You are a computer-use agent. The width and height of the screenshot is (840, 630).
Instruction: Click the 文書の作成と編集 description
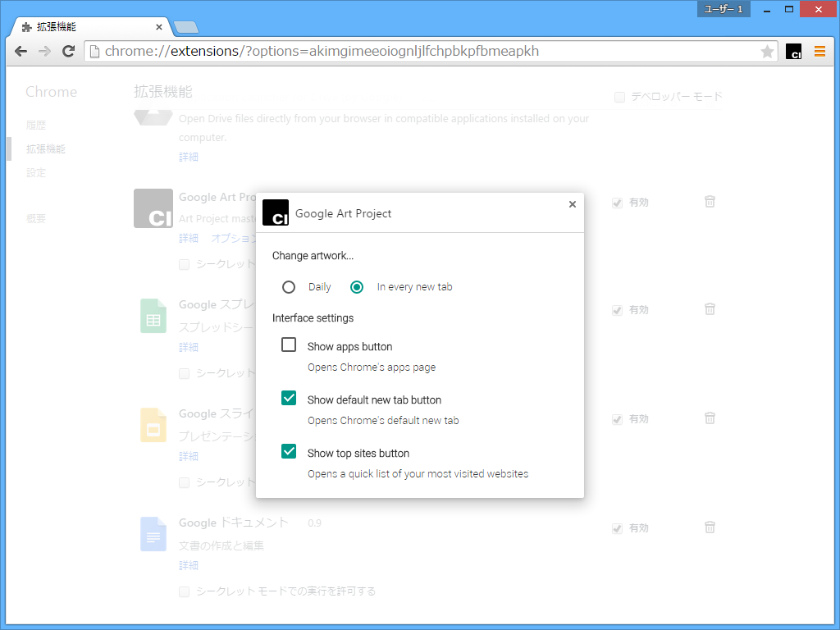221,546
